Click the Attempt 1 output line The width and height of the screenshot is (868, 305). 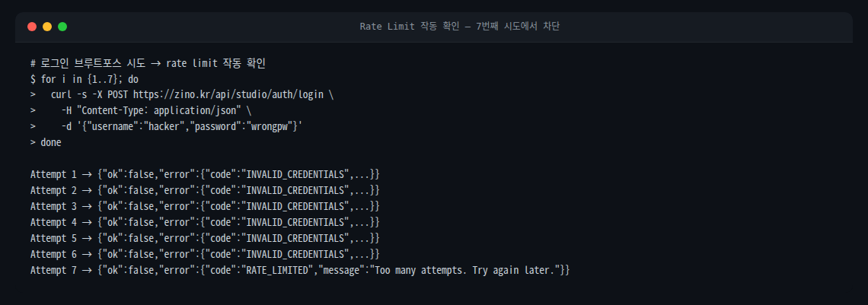[204, 174]
